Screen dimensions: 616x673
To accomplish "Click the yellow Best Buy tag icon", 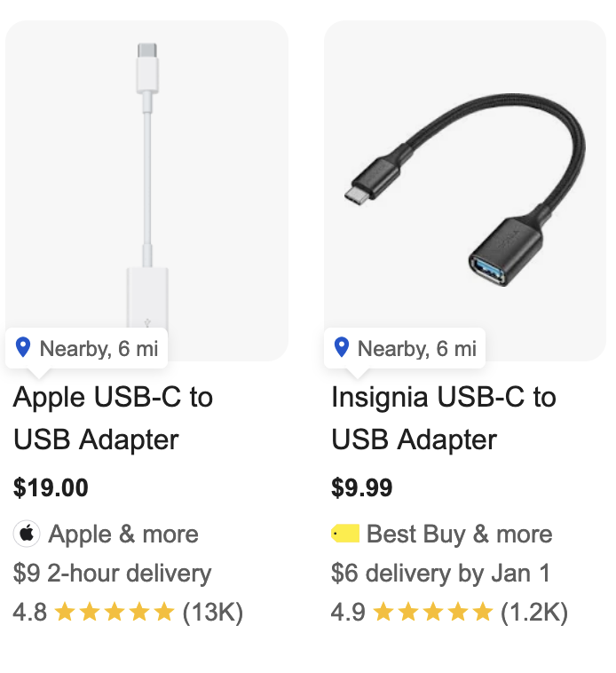I will (345, 534).
